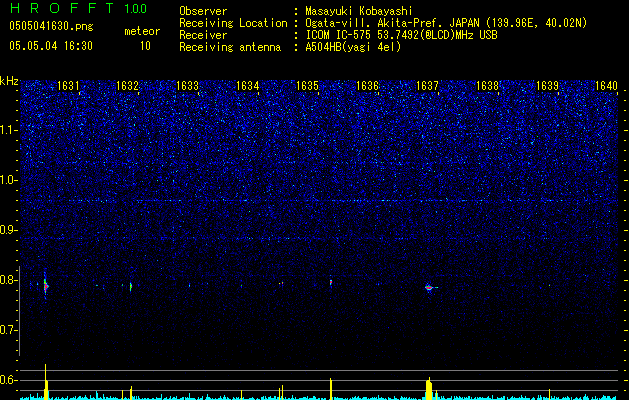Click the meteor echo between 1635 and 1636
The height and width of the screenshot is (400, 629).
tap(331, 282)
